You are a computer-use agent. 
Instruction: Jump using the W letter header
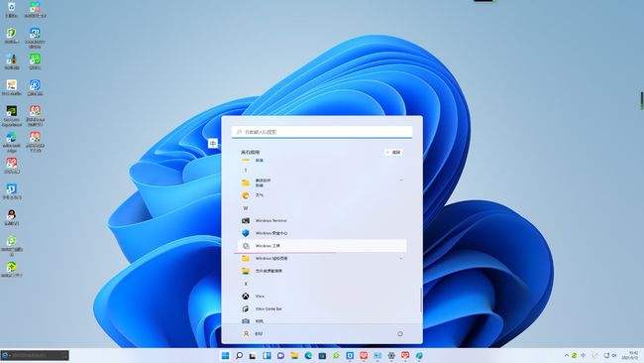click(246, 208)
